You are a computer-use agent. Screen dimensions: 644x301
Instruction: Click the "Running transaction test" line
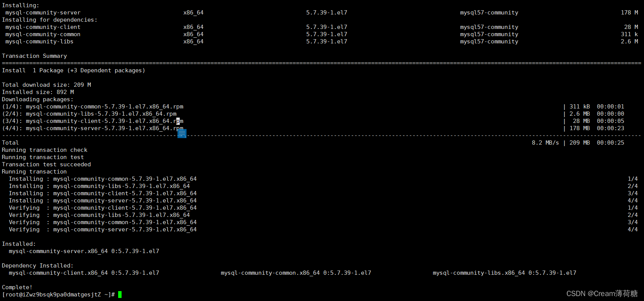point(43,157)
